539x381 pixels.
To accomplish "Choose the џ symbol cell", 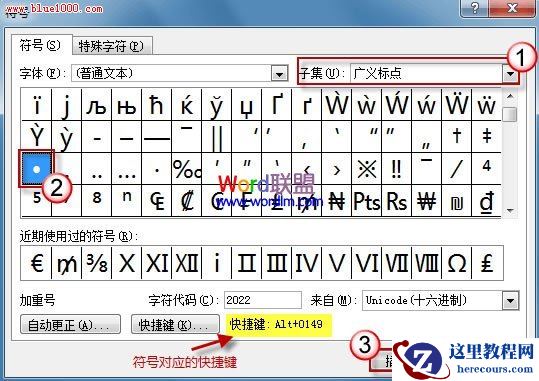I will [246, 105].
